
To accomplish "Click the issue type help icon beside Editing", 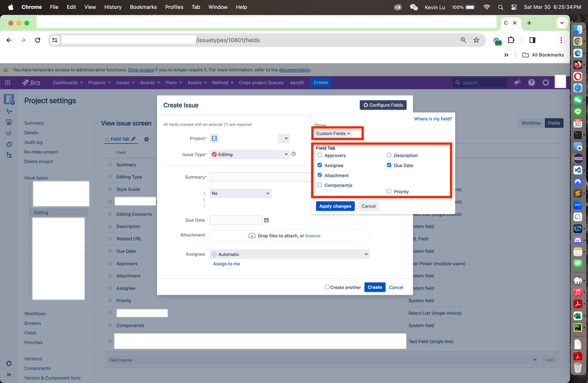I will (x=294, y=154).
